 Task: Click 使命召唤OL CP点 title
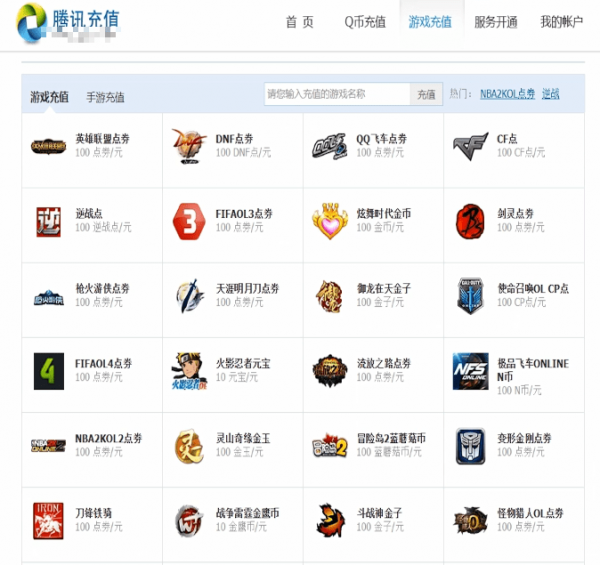click(x=533, y=288)
